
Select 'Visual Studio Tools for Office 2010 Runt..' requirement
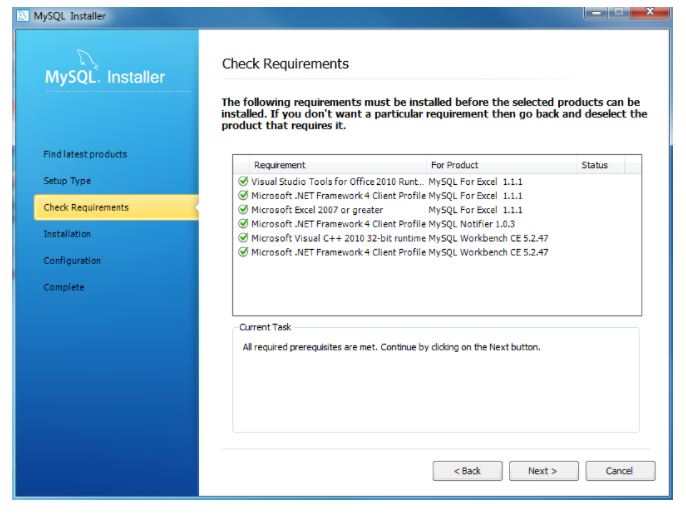(x=338, y=182)
